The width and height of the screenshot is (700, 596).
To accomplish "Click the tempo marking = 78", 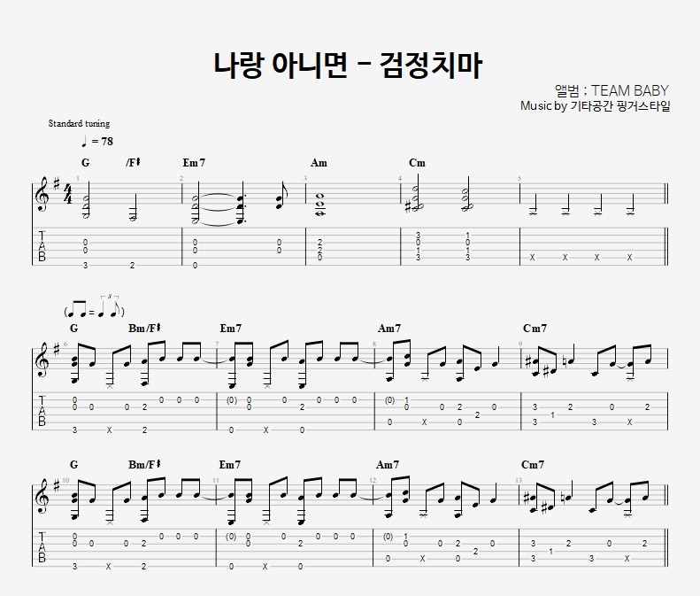I will (97, 142).
